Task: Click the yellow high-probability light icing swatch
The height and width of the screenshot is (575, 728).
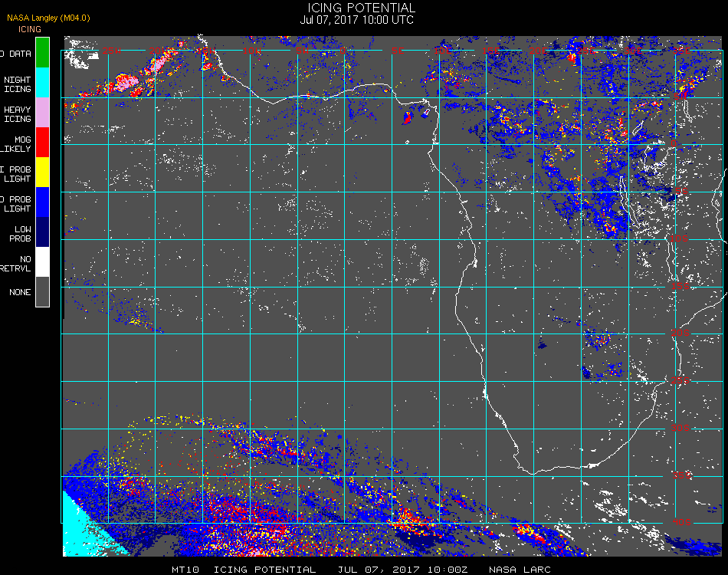Action: pos(42,172)
